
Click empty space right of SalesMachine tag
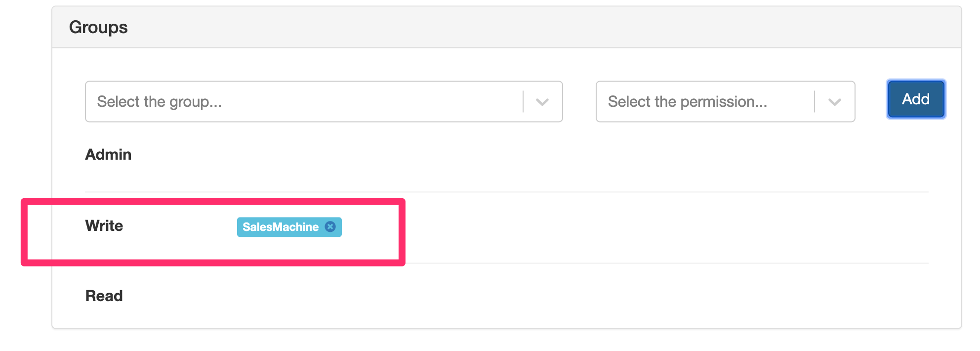[593, 227]
